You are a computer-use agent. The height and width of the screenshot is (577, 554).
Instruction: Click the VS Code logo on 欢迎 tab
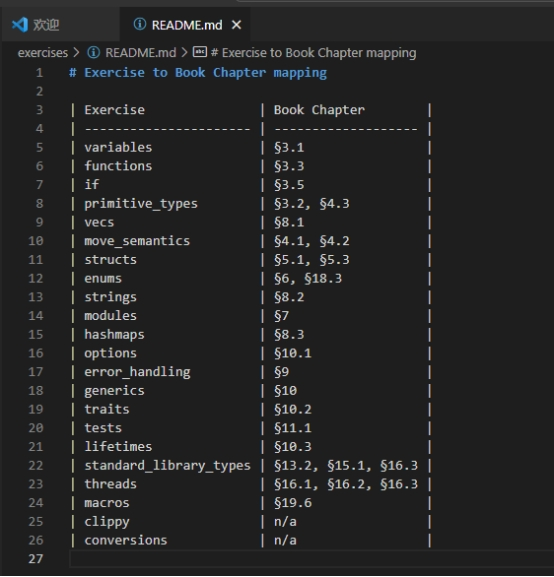point(20,25)
